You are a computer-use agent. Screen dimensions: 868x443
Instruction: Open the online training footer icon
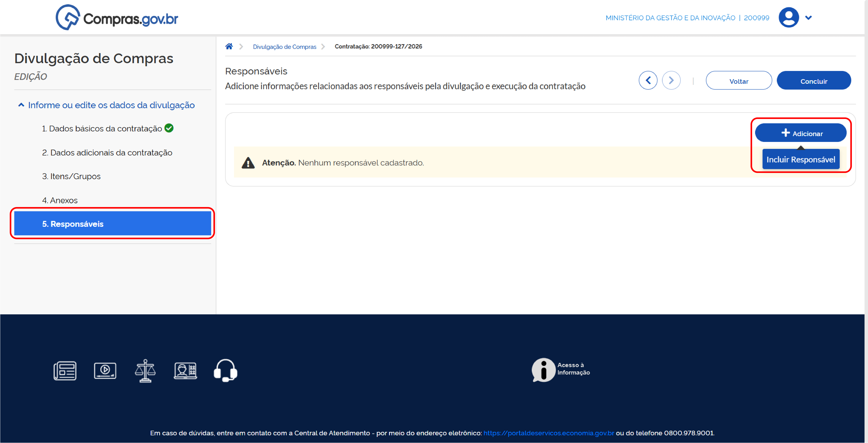(185, 371)
